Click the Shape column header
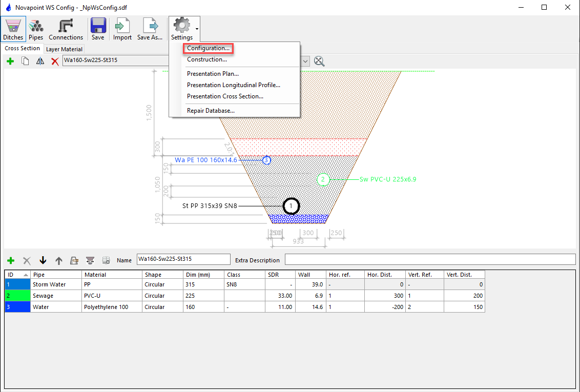The image size is (580, 392). (x=162, y=275)
